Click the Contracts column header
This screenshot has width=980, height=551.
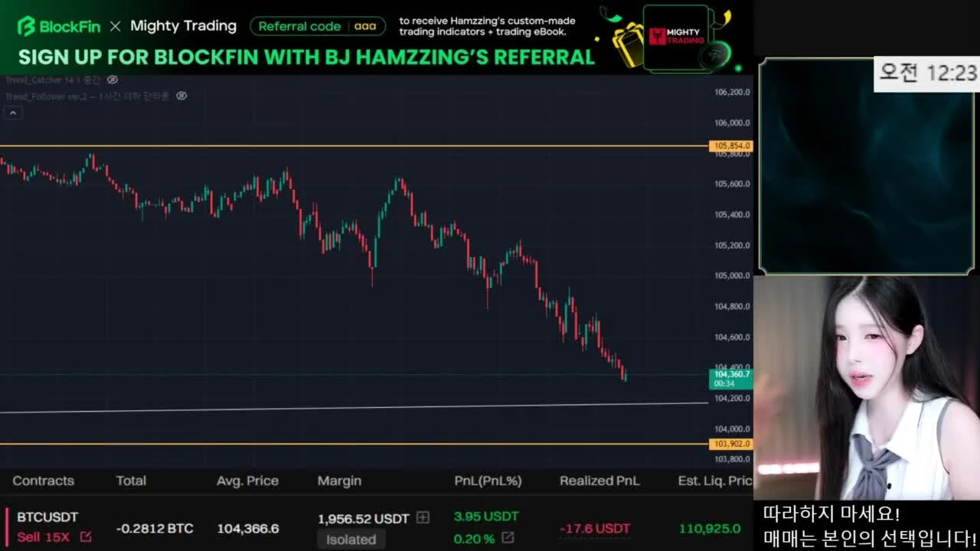[44, 481]
